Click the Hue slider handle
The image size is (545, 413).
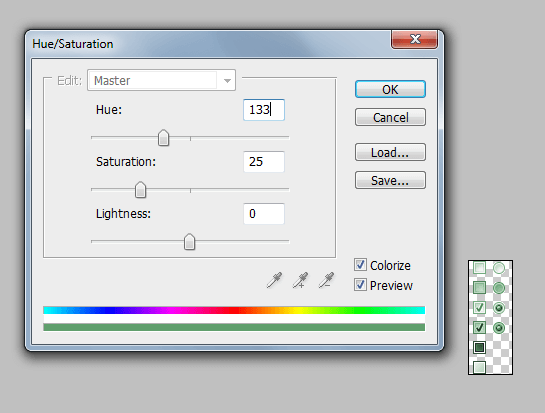(x=163, y=138)
